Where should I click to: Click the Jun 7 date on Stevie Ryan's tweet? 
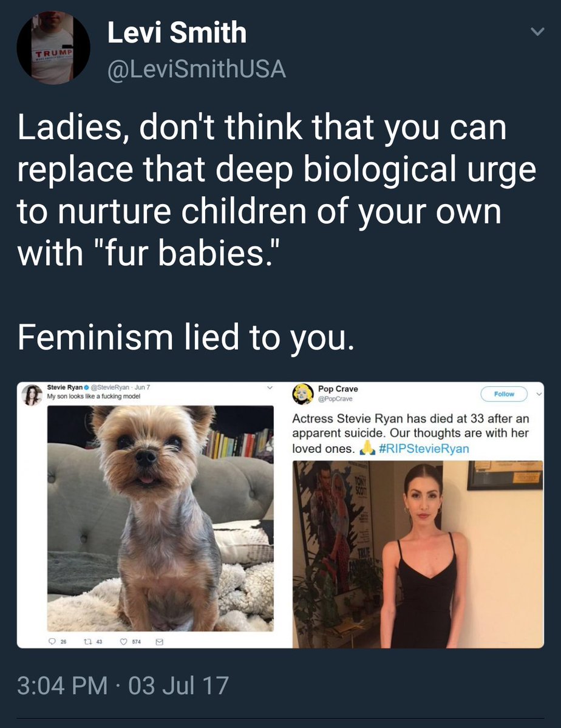click(x=142, y=387)
